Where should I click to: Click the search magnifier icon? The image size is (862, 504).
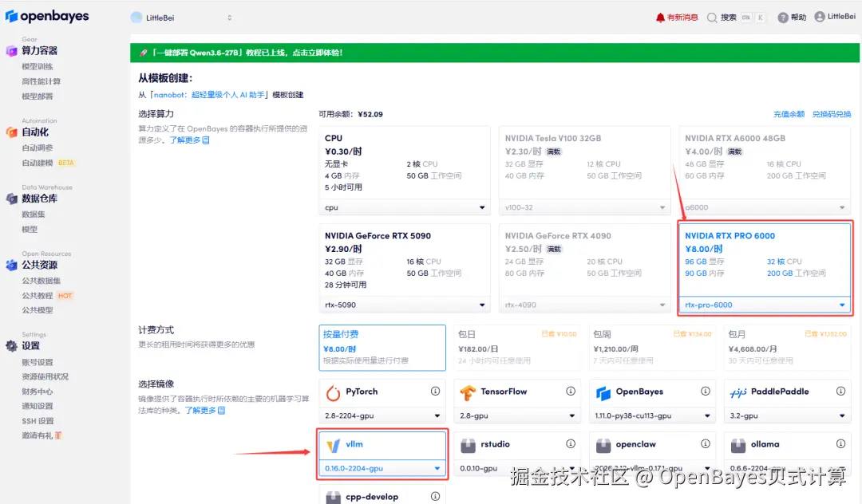(712, 18)
